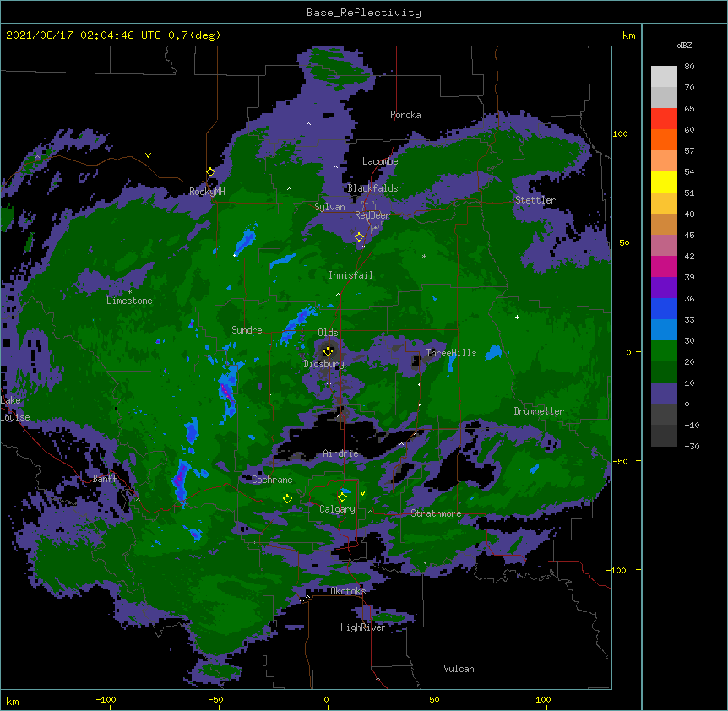728x711 pixels.
Task: Click the Drumheller label
Action: [539, 411]
